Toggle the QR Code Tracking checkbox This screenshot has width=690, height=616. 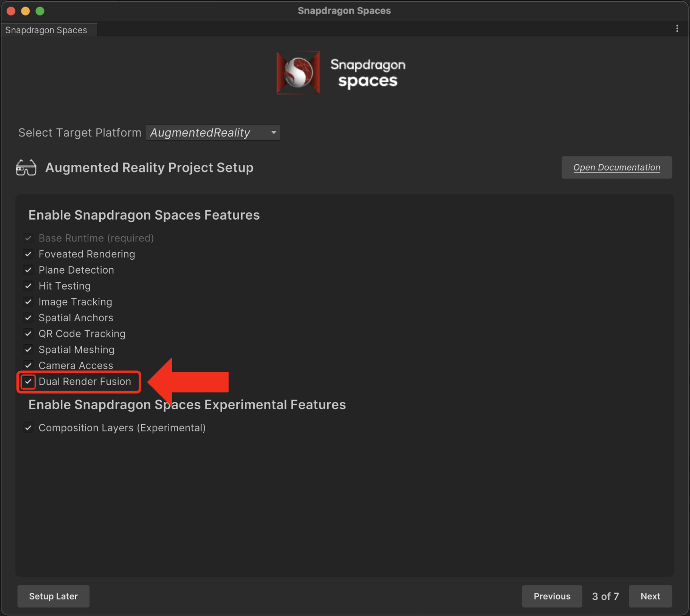pos(28,334)
